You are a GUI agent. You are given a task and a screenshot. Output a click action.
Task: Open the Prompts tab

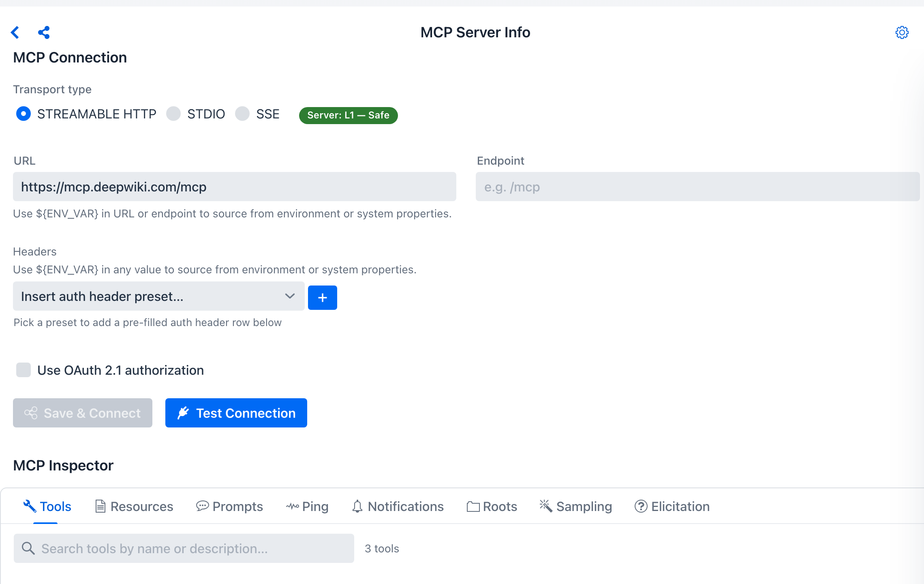pos(229,506)
